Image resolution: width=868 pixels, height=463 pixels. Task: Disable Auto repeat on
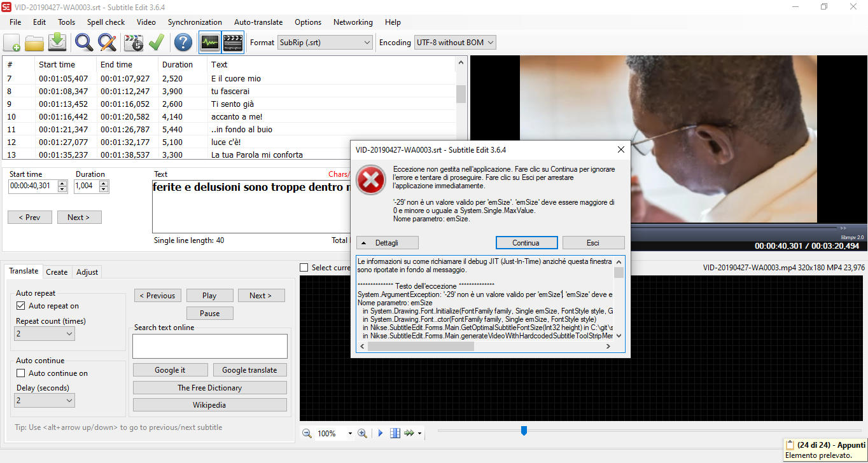tap(22, 306)
